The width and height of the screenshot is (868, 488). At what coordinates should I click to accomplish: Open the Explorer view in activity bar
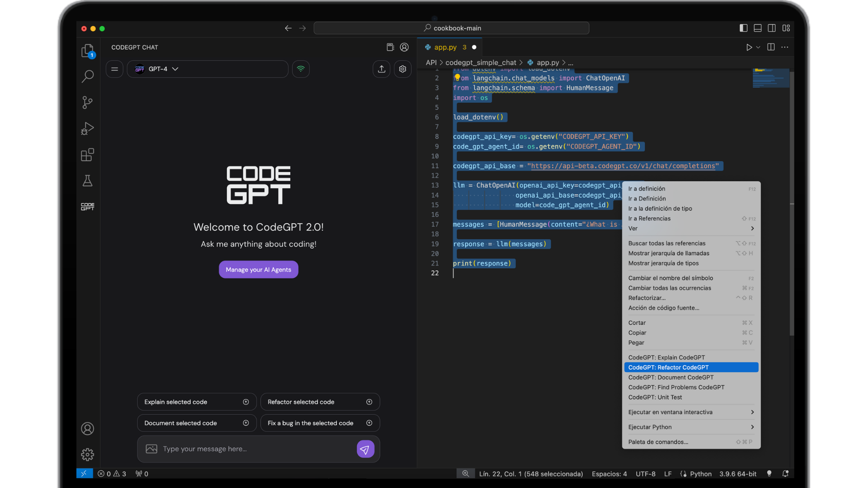tap(87, 51)
